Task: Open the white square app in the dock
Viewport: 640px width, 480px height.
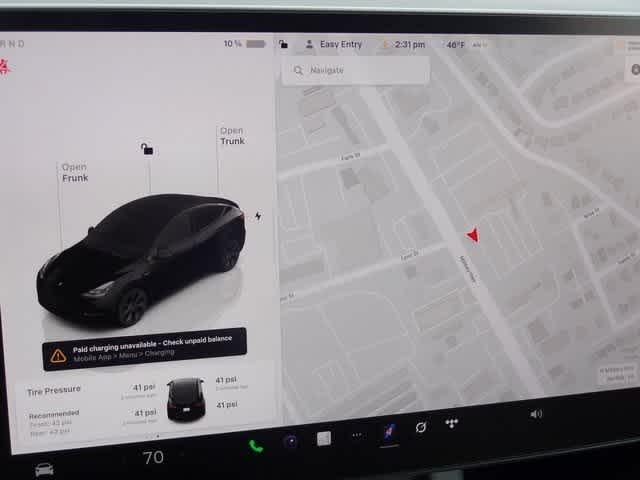Action: pos(324,438)
